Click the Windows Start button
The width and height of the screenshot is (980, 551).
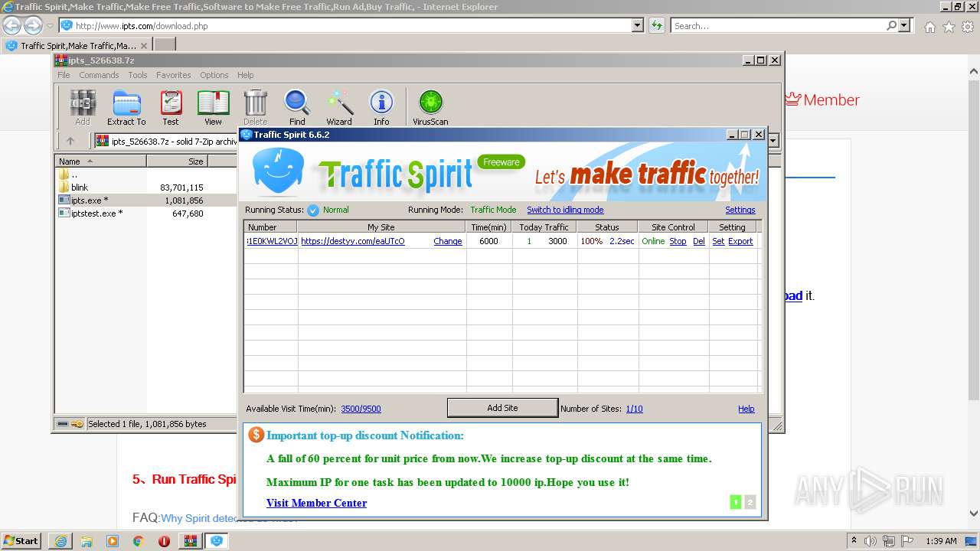21,540
